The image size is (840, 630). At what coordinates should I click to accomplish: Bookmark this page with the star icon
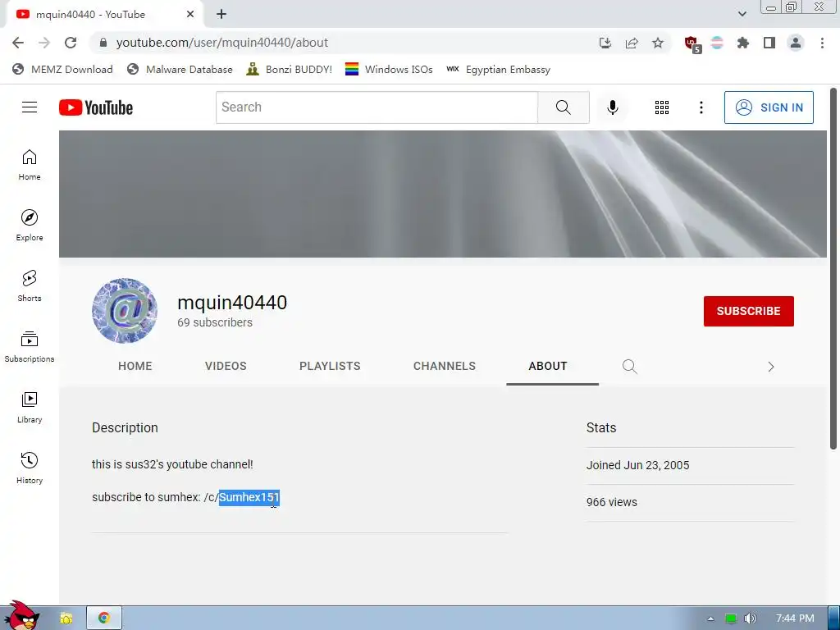point(658,43)
